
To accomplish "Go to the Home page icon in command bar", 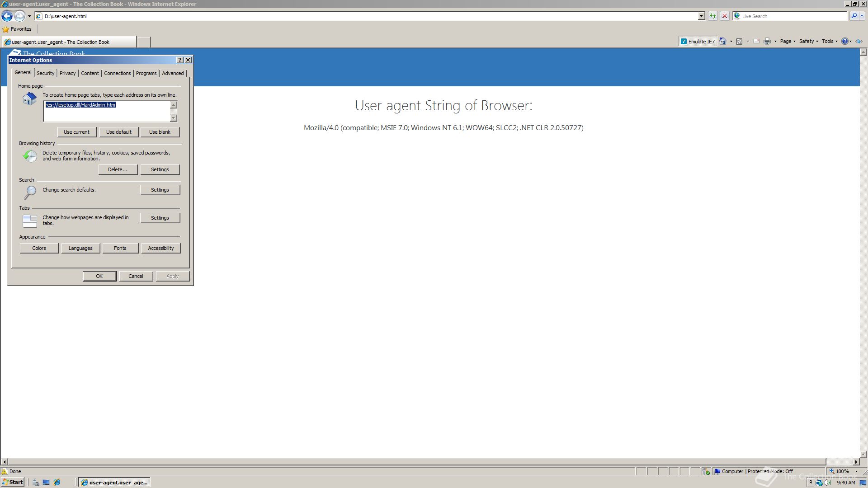I will pyautogui.click(x=723, y=42).
